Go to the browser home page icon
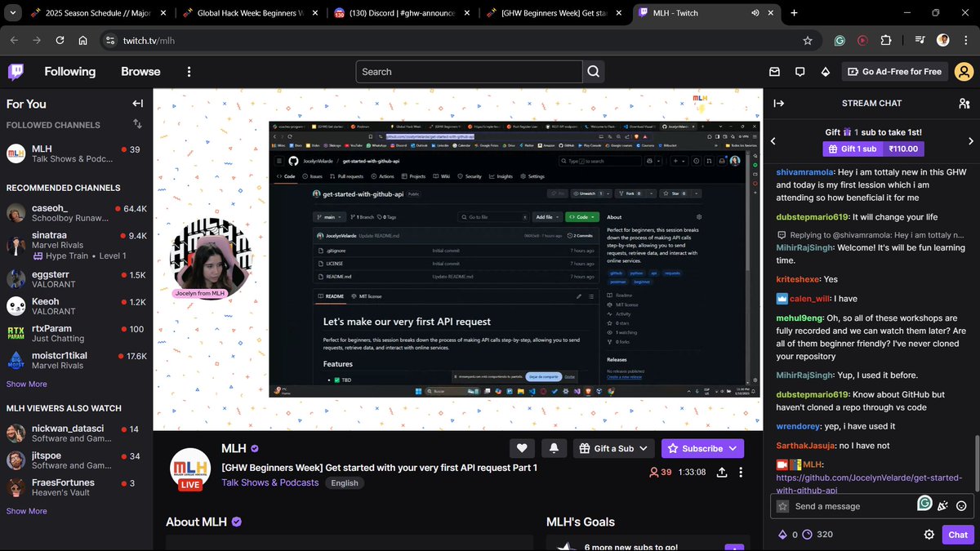The height and width of the screenshot is (551, 980). (83, 40)
